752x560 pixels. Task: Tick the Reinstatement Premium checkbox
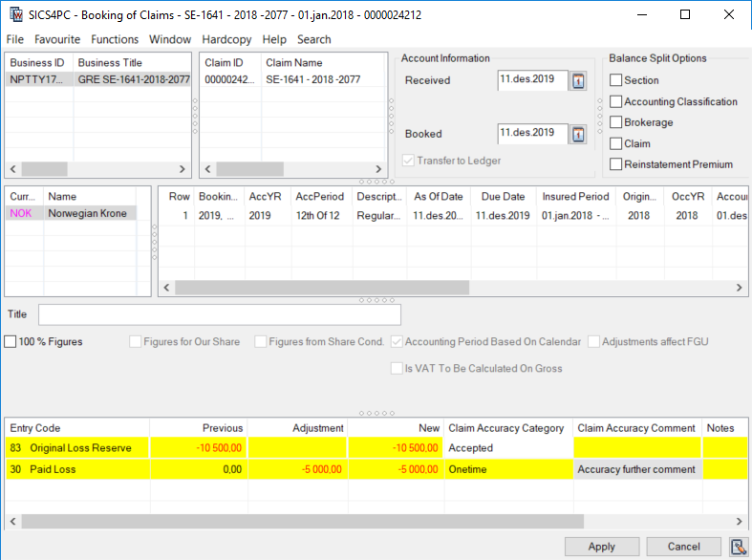(616, 164)
